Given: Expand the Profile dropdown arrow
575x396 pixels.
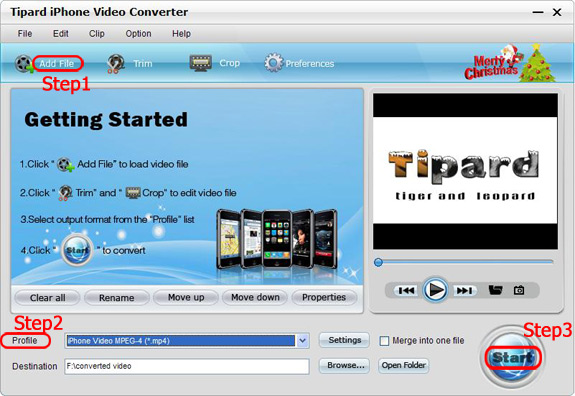Looking at the screenshot, I should [x=303, y=341].
